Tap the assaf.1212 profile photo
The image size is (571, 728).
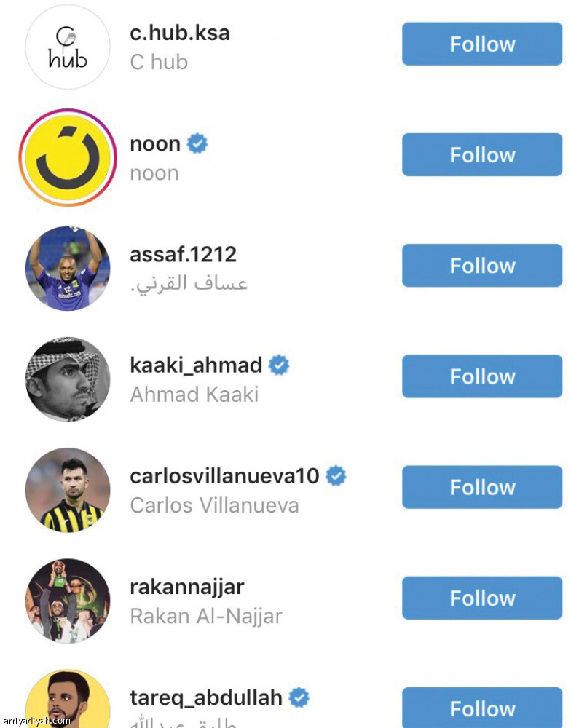68,269
